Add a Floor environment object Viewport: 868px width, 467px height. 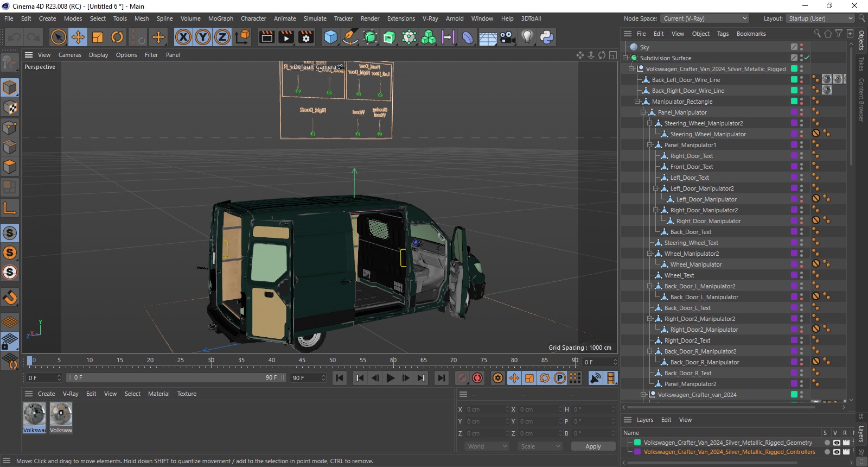(x=488, y=37)
